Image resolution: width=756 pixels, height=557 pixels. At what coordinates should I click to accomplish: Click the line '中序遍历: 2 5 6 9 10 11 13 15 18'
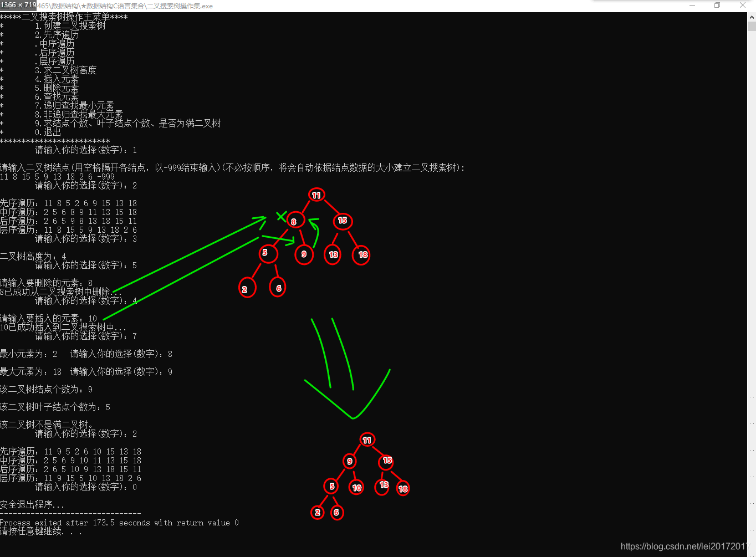click(x=71, y=461)
